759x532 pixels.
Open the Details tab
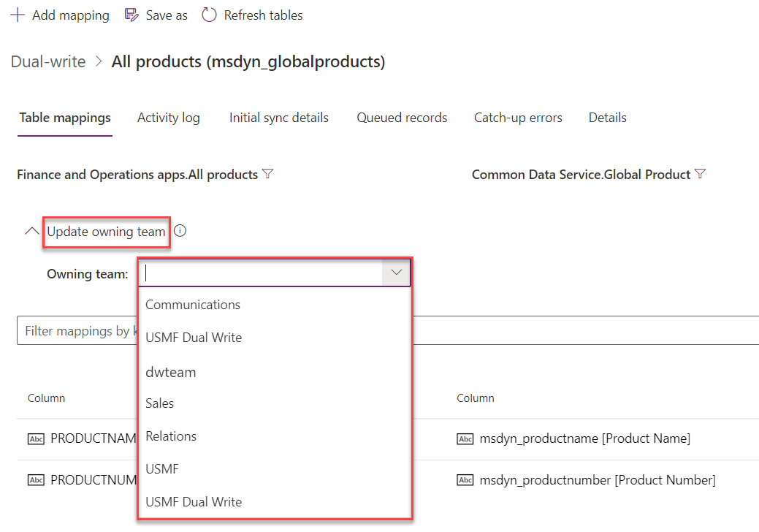[608, 118]
